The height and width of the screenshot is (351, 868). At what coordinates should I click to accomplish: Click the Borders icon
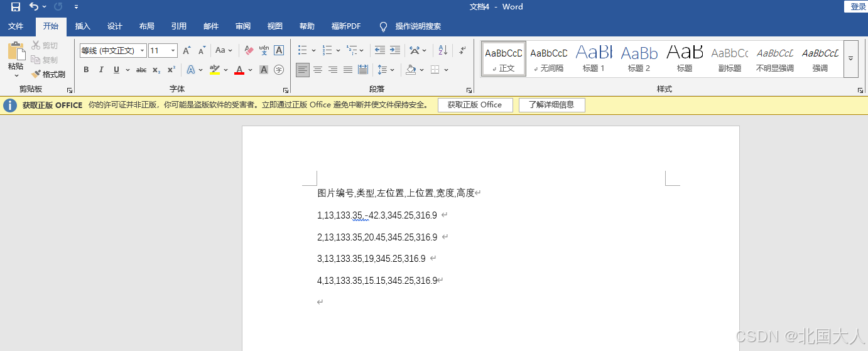(x=435, y=70)
